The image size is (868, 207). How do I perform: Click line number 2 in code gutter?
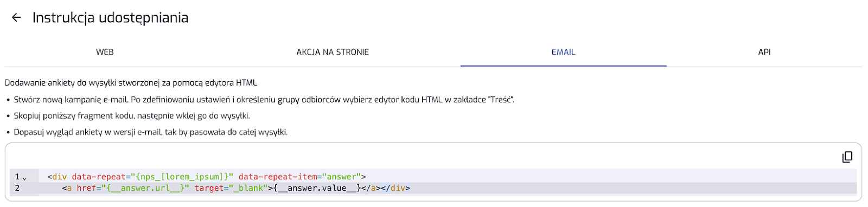(17, 188)
